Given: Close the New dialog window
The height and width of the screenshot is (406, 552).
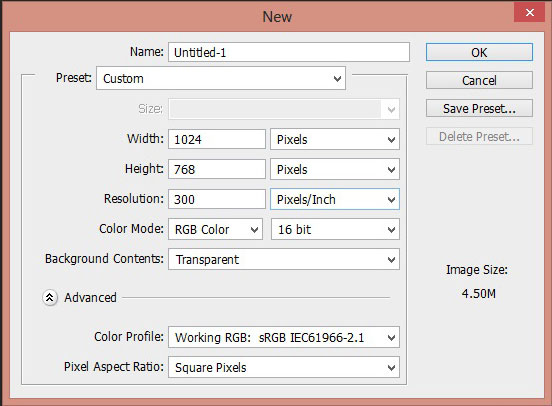Looking at the screenshot, I should (x=529, y=13).
